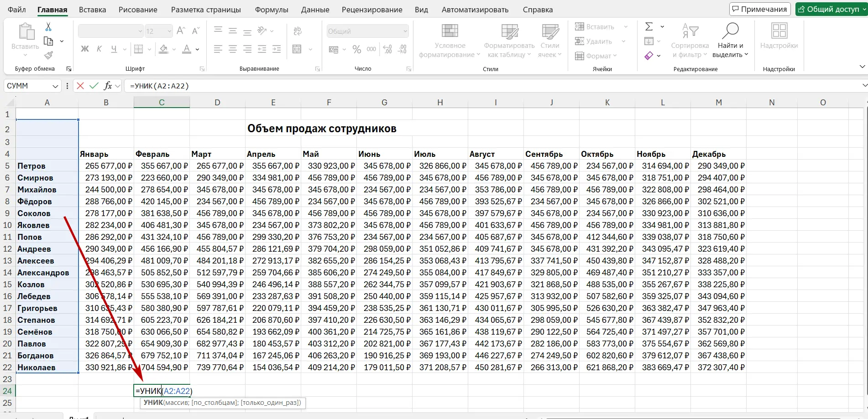The height and width of the screenshot is (419, 868).
Task: Select the autosum (Σ) icon
Action: (x=650, y=26)
